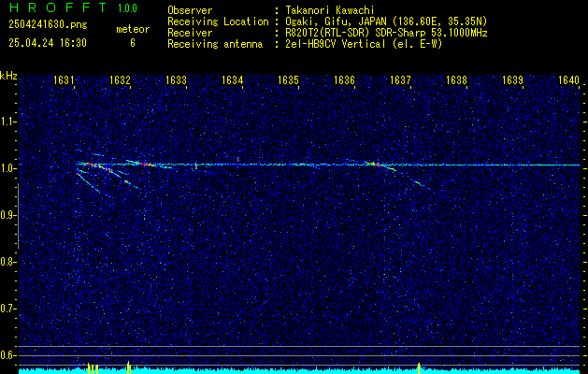588x374 pixels.
Task: Click the meteor count value 6
Action: [x=133, y=43]
